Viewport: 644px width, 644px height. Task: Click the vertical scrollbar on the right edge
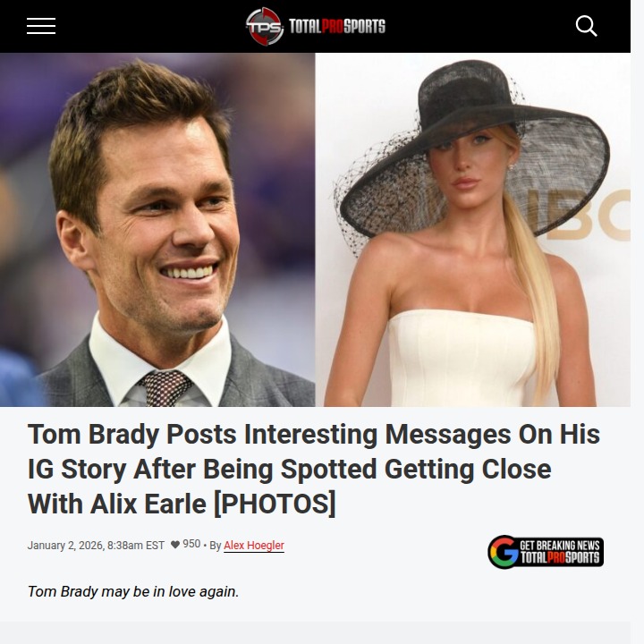pyautogui.click(x=637, y=322)
